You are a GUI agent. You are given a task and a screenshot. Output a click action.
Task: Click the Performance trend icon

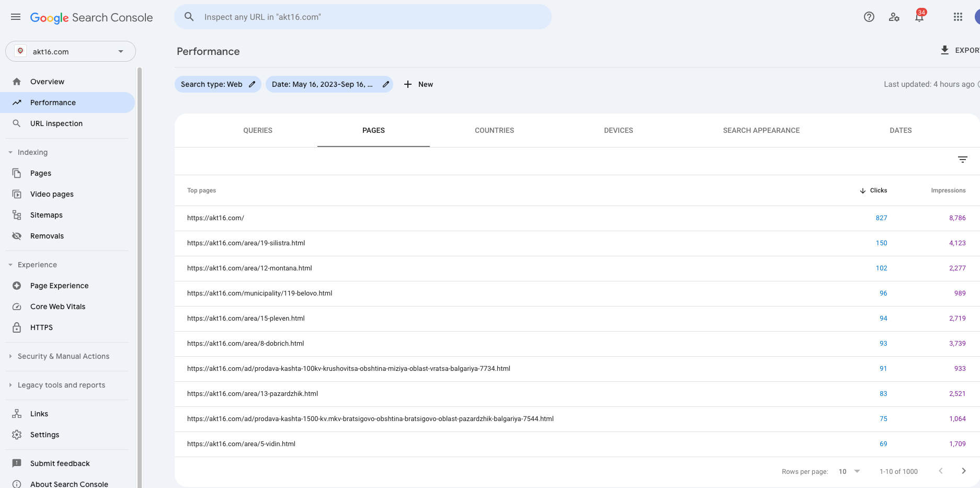17,103
